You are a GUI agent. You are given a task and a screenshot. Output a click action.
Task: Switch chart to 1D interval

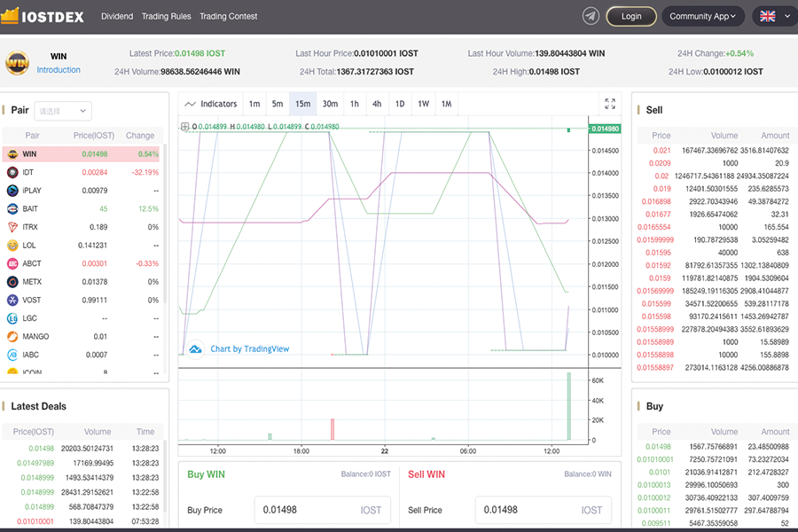coord(400,104)
